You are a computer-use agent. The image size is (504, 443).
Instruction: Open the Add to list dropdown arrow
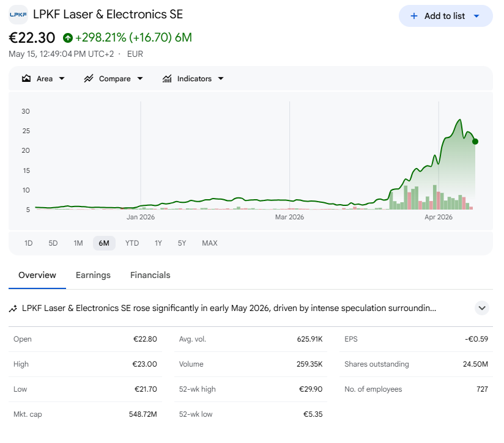tap(476, 16)
